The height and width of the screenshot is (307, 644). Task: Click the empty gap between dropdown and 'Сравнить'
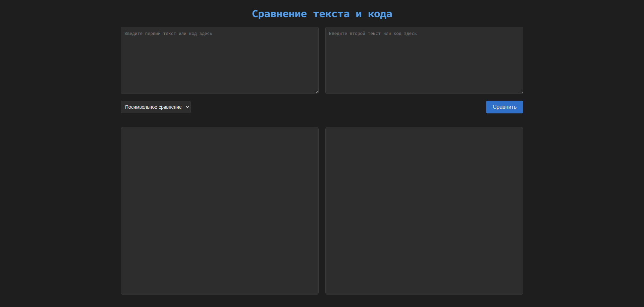pos(335,107)
